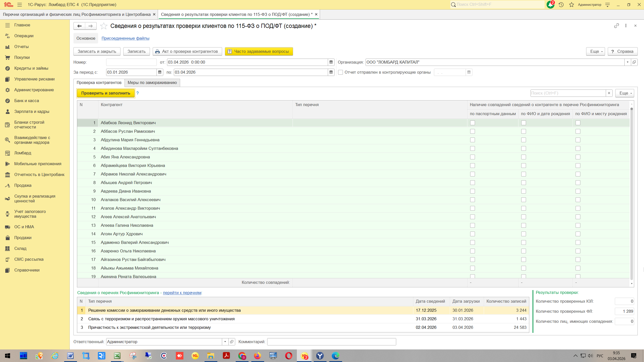Click the get link chain icon

[616, 26]
